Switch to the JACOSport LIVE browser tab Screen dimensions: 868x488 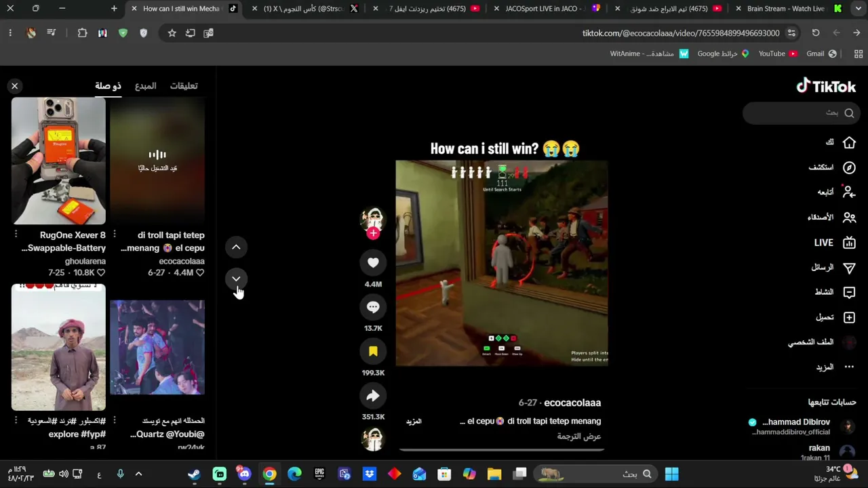(x=545, y=9)
